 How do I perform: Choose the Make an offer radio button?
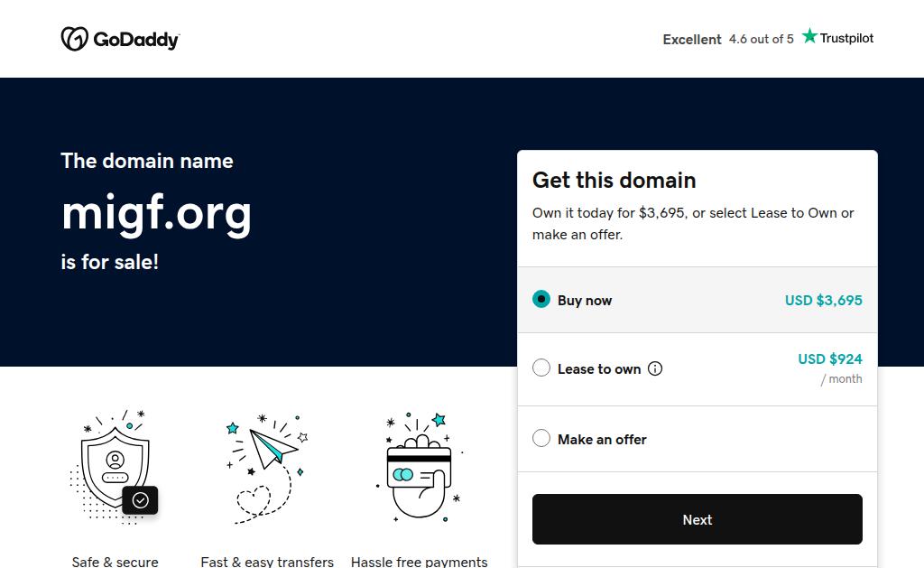pos(541,439)
